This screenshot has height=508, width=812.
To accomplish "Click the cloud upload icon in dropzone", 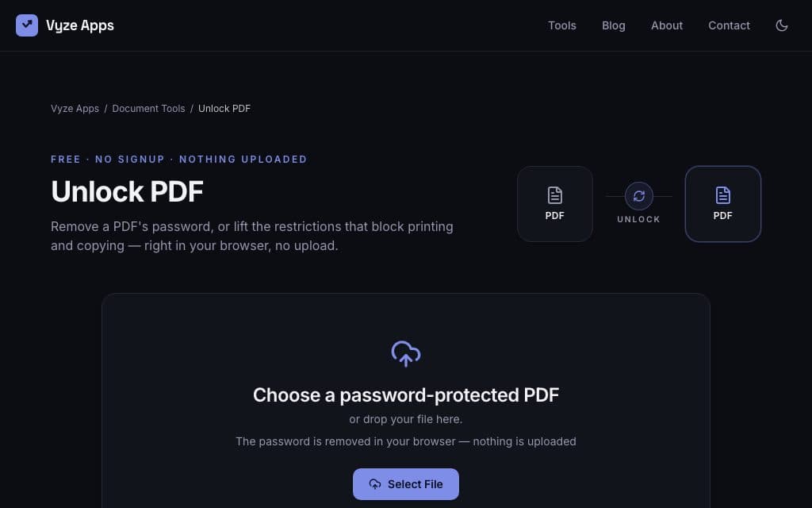I will pyautogui.click(x=405, y=353).
